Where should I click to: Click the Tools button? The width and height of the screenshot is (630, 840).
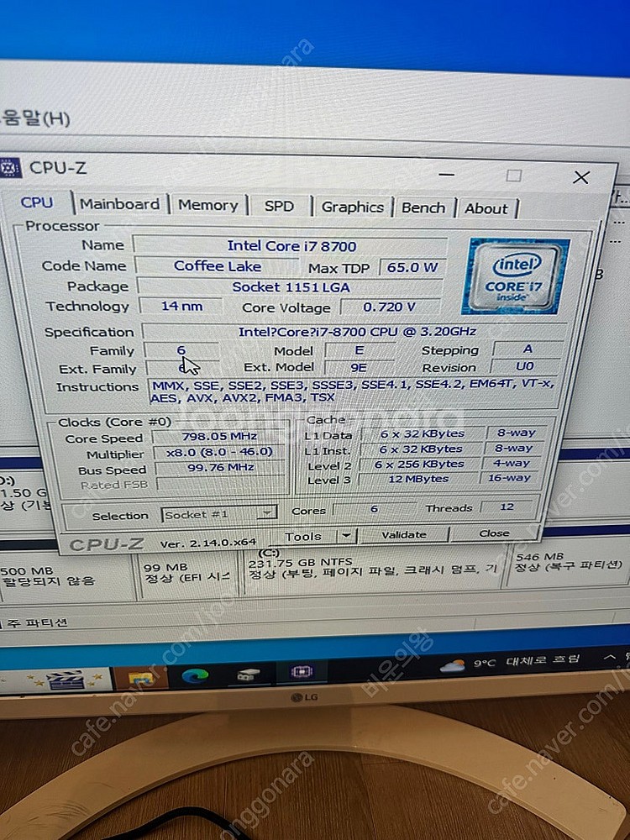tap(303, 536)
